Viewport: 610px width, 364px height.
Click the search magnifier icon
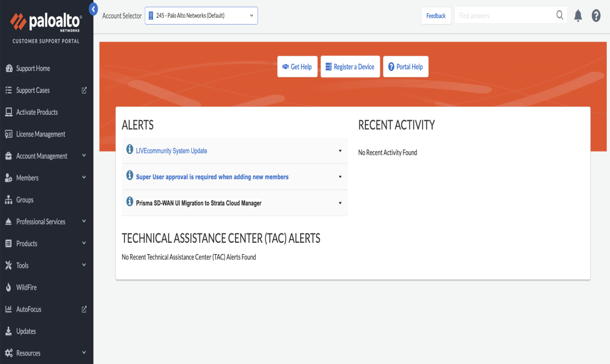[x=560, y=15]
